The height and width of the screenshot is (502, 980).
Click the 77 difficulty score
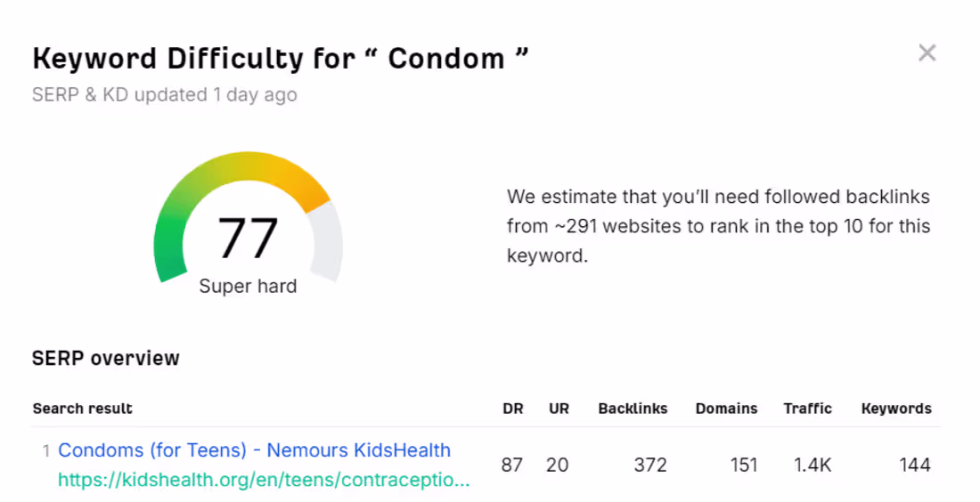click(248, 239)
